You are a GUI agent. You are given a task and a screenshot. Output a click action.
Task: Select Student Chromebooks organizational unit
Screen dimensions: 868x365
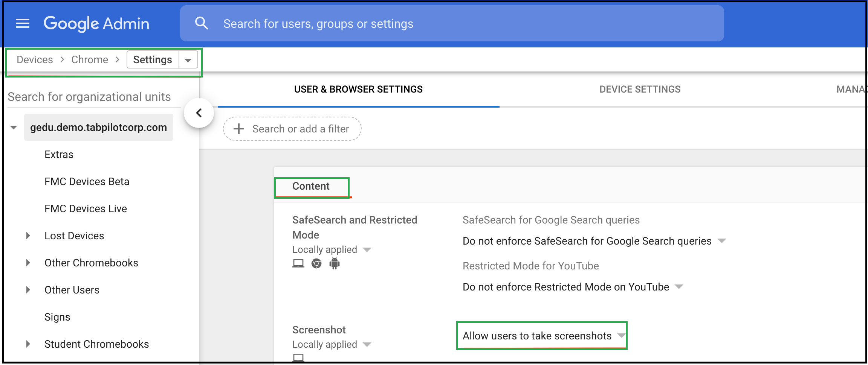96,344
